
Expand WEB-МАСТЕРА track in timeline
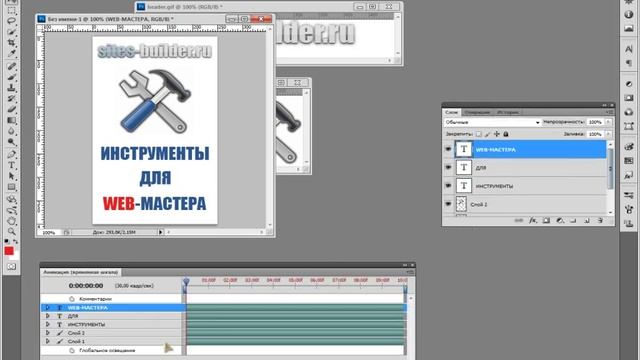pyautogui.click(x=47, y=307)
